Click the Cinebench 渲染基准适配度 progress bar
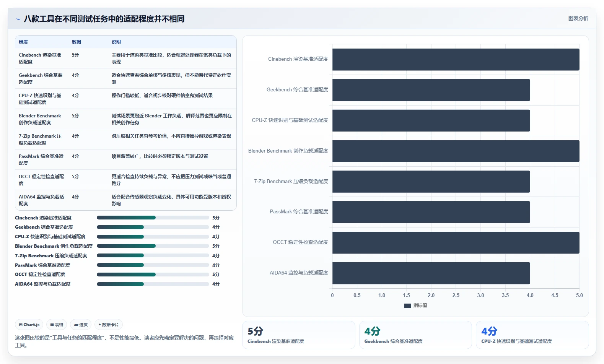This screenshot has width=604, height=364. (x=153, y=218)
